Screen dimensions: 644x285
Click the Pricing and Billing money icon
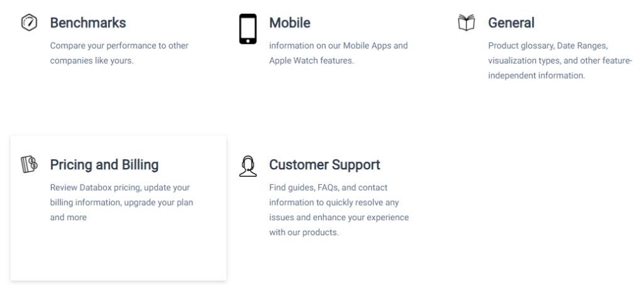pos(29,164)
